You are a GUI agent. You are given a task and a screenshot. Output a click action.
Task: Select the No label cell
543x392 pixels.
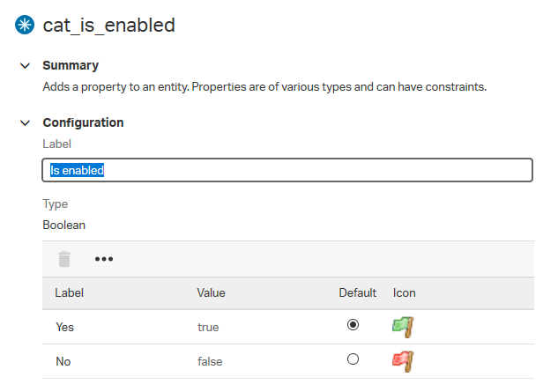[x=63, y=361]
